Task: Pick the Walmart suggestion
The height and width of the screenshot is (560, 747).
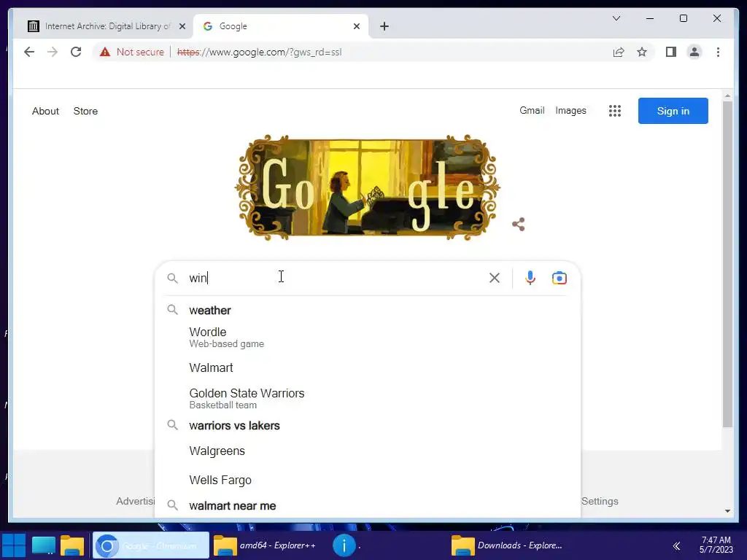Action: [x=368, y=367]
